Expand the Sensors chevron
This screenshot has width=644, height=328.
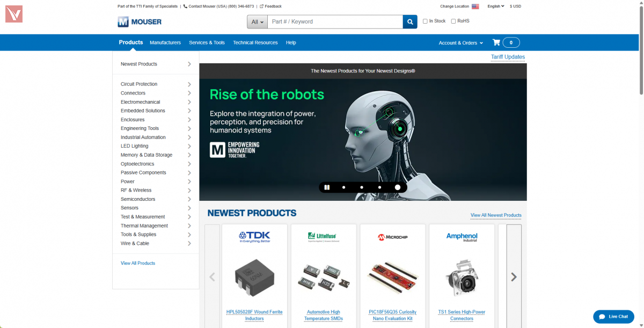(x=189, y=208)
